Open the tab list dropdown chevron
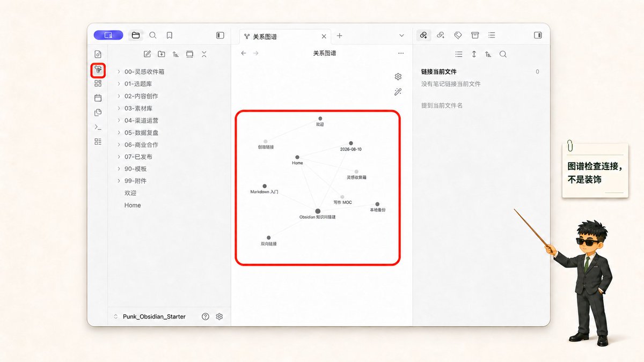 point(402,35)
